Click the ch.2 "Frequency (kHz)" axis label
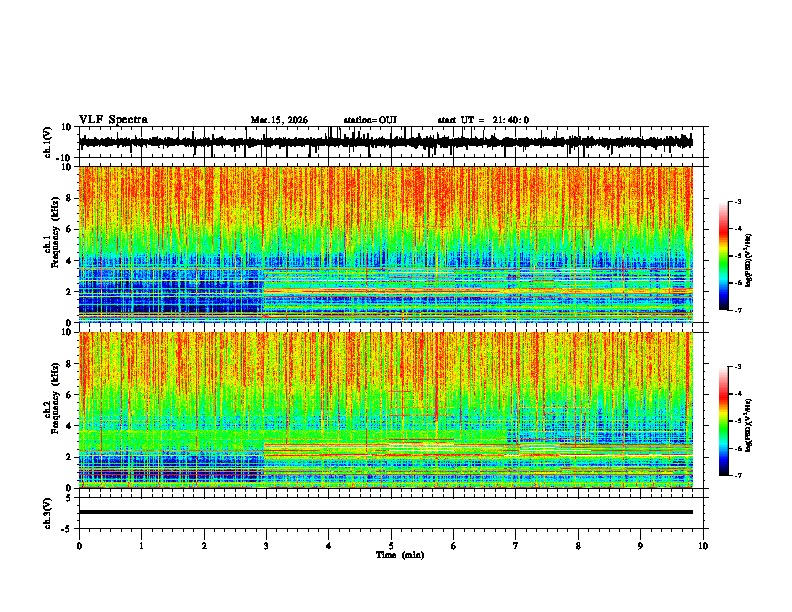 pos(54,398)
